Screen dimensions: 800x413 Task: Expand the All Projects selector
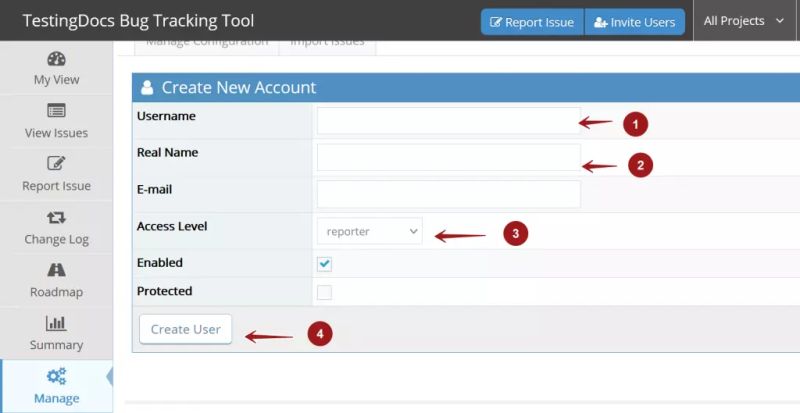click(x=744, y=21)
